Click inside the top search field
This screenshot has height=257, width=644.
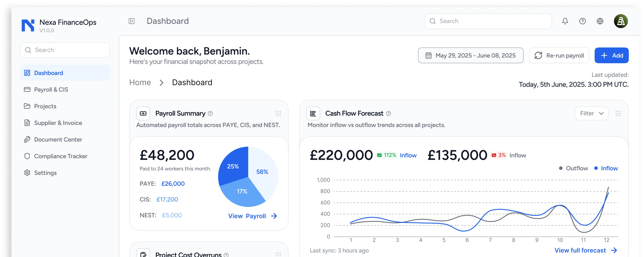(x=487, y=21)
